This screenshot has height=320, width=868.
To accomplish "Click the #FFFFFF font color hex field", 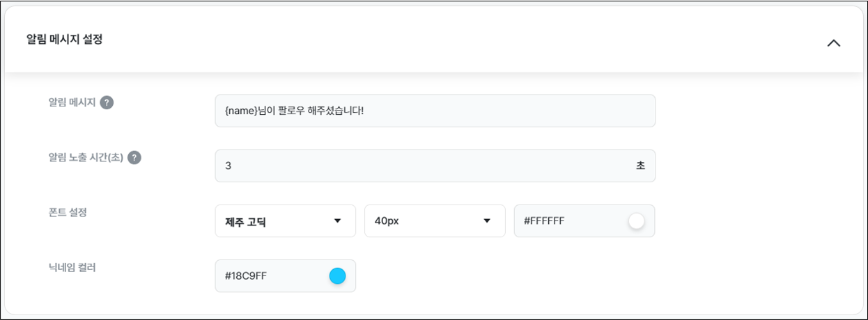I will 584,221.
